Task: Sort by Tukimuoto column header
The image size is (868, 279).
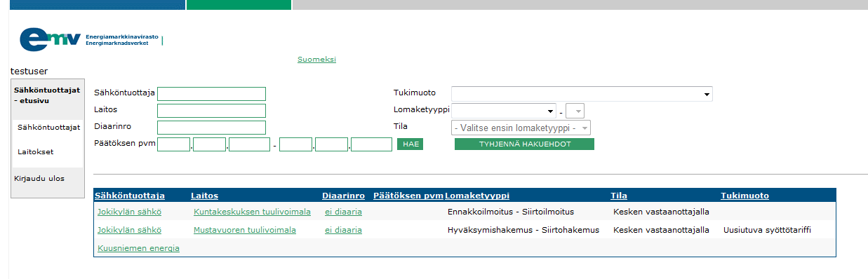Action: point(745,196)
